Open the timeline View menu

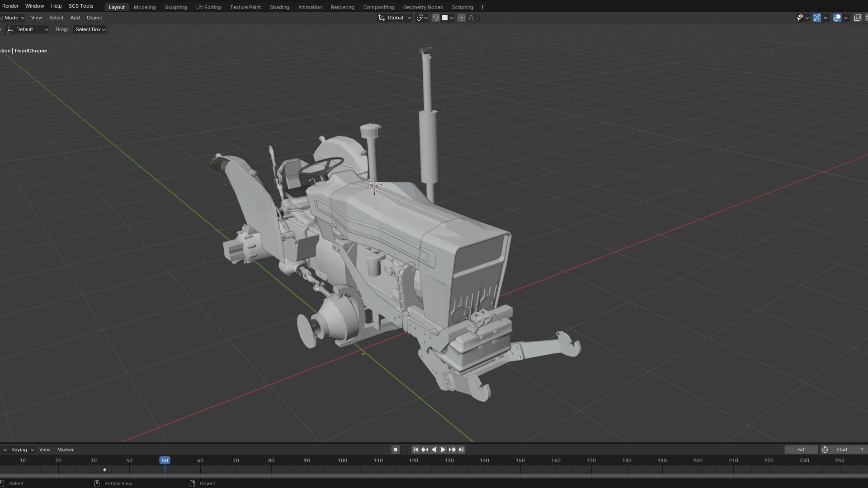45,450
